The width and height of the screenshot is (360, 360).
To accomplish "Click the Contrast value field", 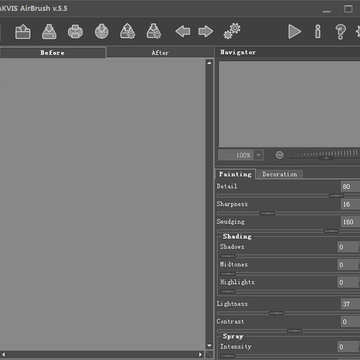I will click(350, 322).
